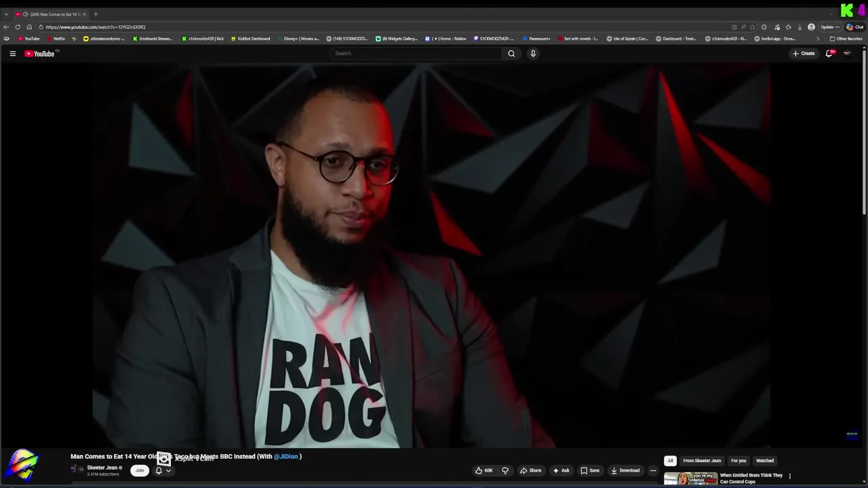Open the split screen icon in address bar
Viewport: 868px width, 488px height.
point(734,27)
